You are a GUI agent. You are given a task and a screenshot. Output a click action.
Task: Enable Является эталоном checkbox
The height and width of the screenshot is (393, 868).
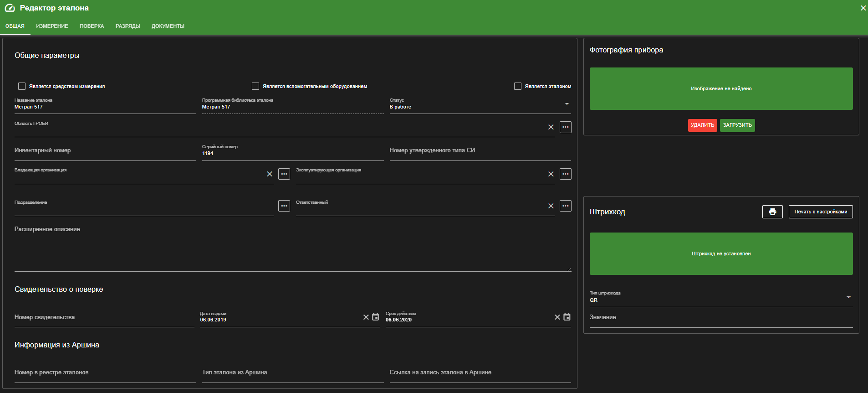coord(518,86)
